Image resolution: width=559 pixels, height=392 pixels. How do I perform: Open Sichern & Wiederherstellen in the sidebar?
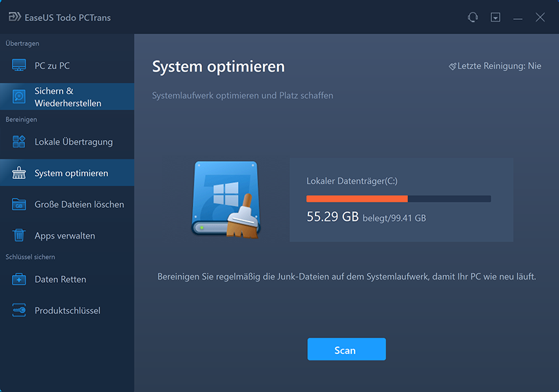(x=67, y=97)
